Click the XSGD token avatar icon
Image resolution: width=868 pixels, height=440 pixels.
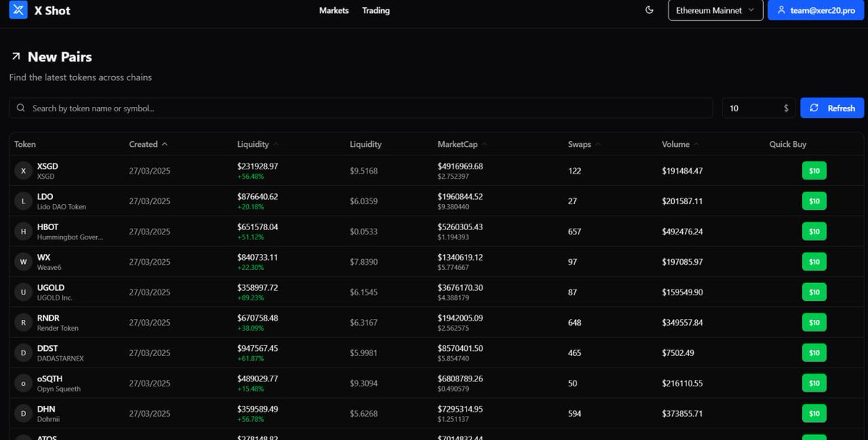[x=23, y=171]
